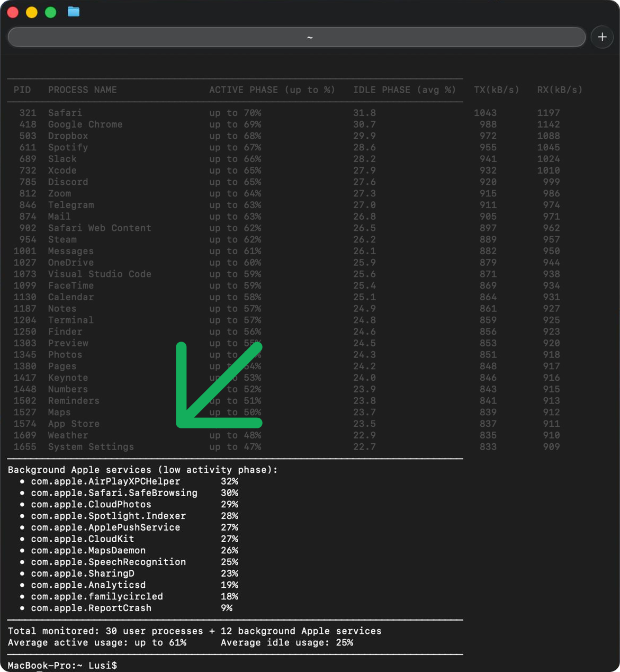
Task: Open a new terminal tab with the plus icon
Action: 602,37
